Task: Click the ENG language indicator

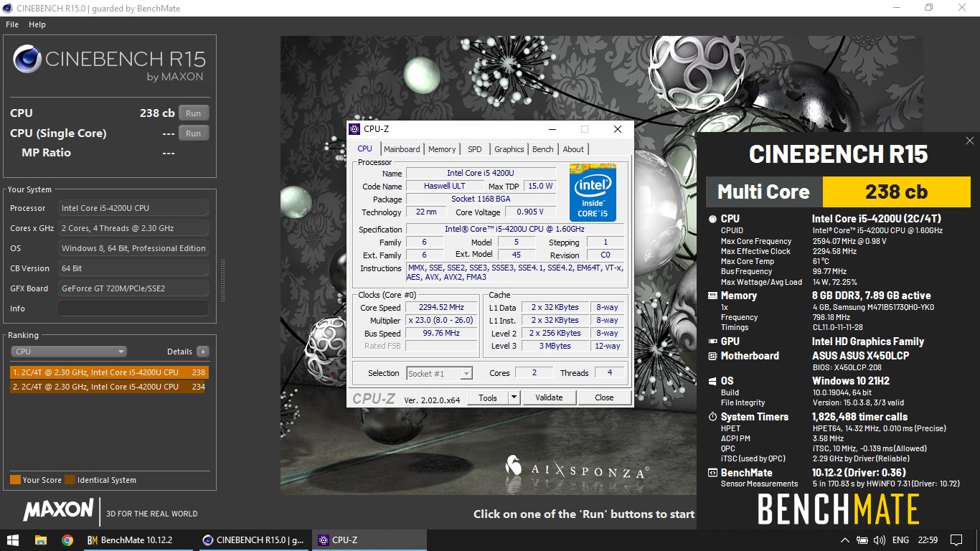Action: point(900,540)
